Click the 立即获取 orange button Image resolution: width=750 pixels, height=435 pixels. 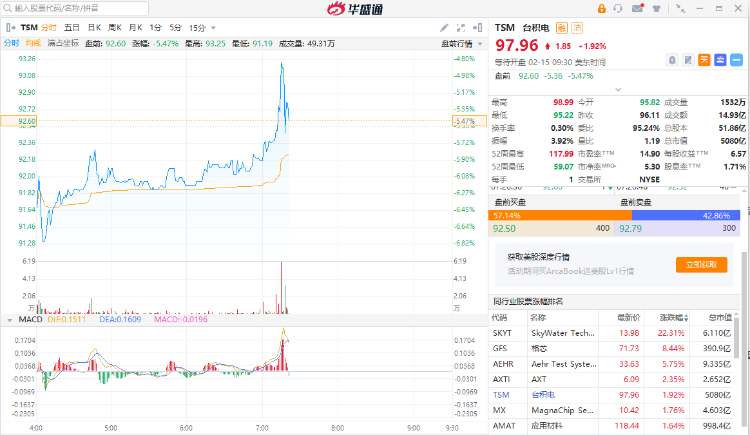point(701,265)
